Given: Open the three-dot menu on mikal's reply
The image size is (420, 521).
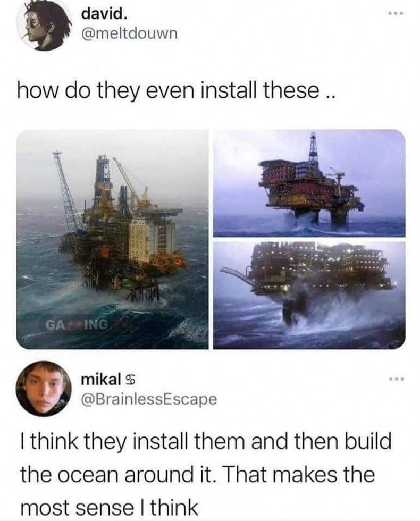Looking at the screenshot, I should (x=396, y=379).
